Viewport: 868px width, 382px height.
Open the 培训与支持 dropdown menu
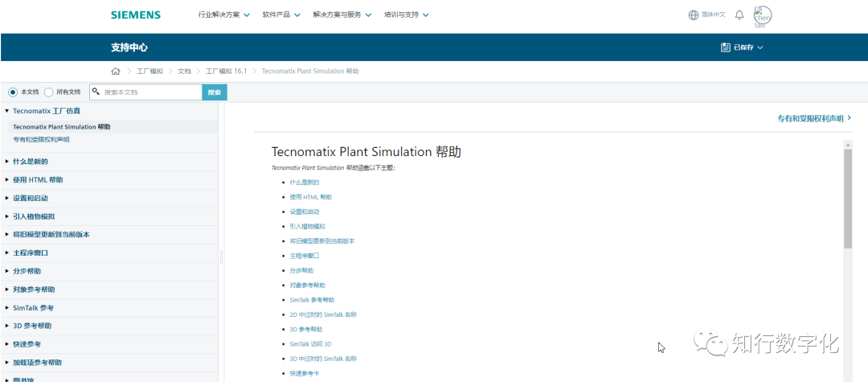coord(407,15)
